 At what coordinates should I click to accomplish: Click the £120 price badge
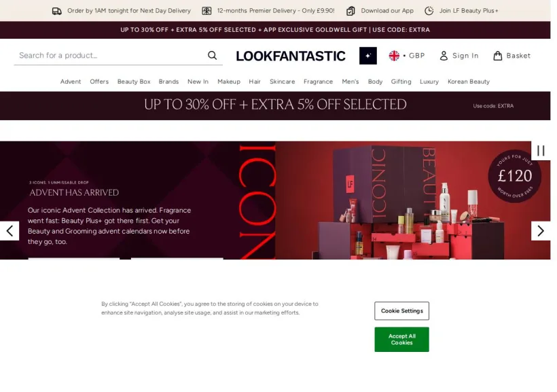click(x=514, y=176)
